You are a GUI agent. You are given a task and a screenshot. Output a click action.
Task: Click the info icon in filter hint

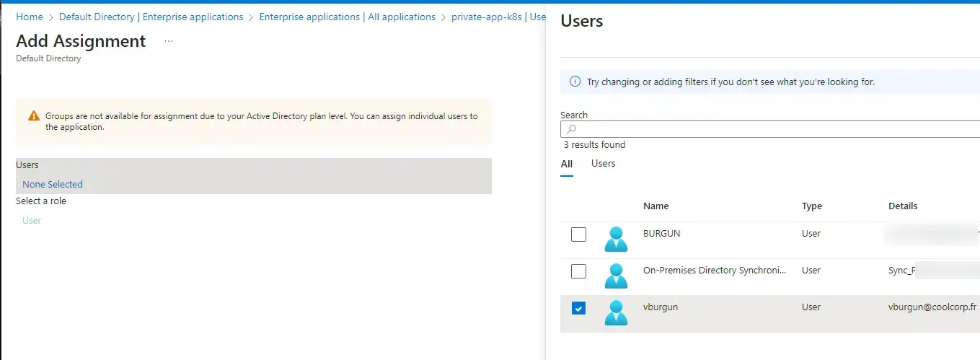[x=575, y=82]
